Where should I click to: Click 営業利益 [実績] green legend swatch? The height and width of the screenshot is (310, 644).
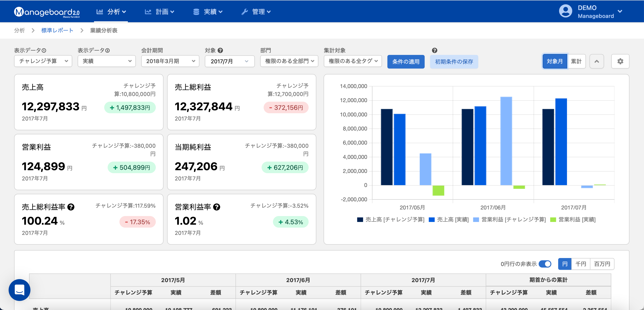coord(553,220)
